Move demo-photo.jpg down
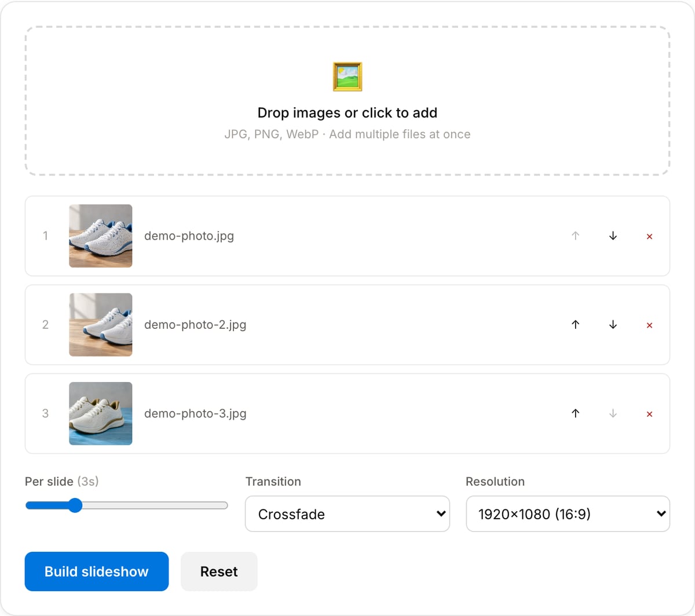 613,236
